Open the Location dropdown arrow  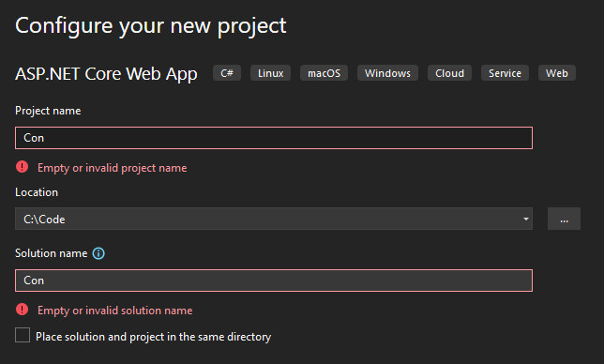[x=526, y=219]
